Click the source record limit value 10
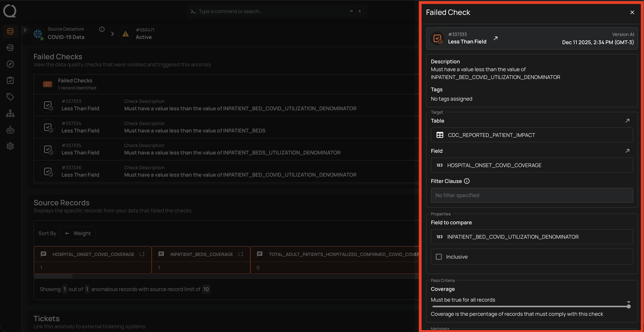This screenshot has width=644, height=332. click(206, 289)
